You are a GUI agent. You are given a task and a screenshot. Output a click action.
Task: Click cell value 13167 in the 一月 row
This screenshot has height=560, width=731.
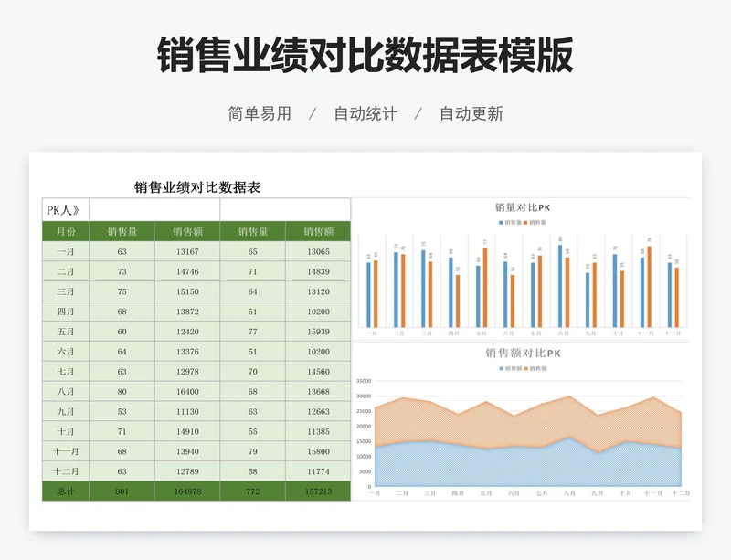(x=187, y=252)
